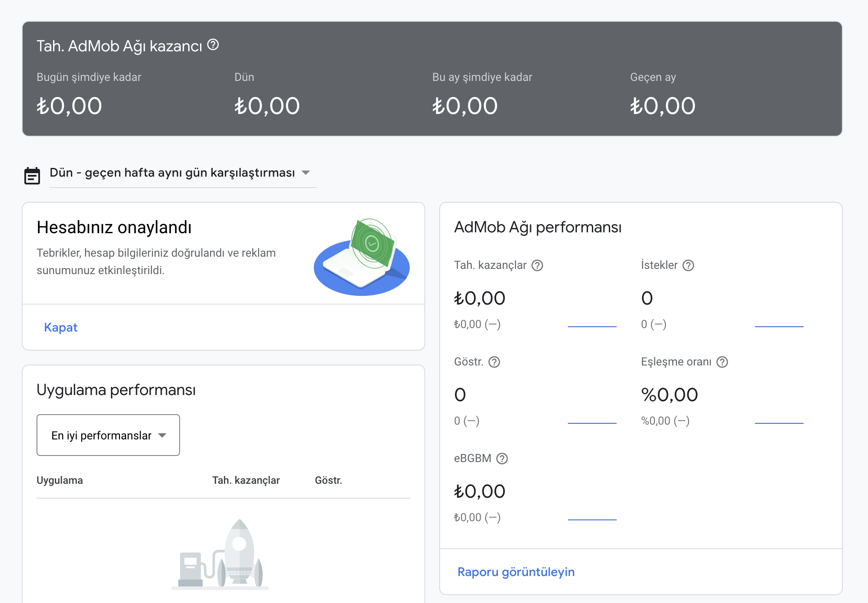
Task: Click the Hesabınız onaylandı heading
Action: click(114, 228)
